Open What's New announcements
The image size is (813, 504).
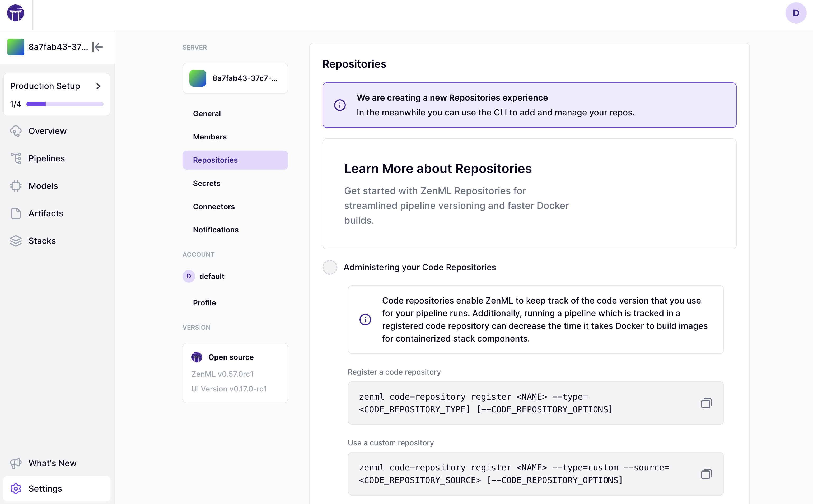[52, 463]
